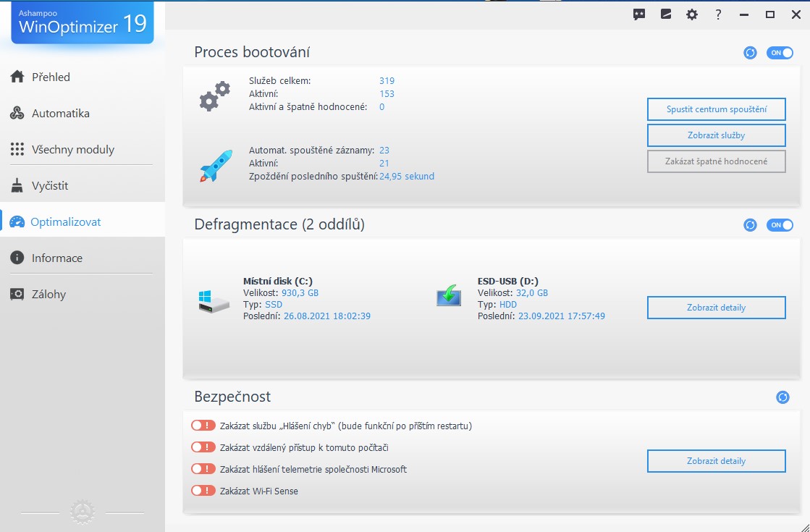
Task: Toggle the Proces bootování ON switch
Action: pyautogui.click(x=780, y=53)
